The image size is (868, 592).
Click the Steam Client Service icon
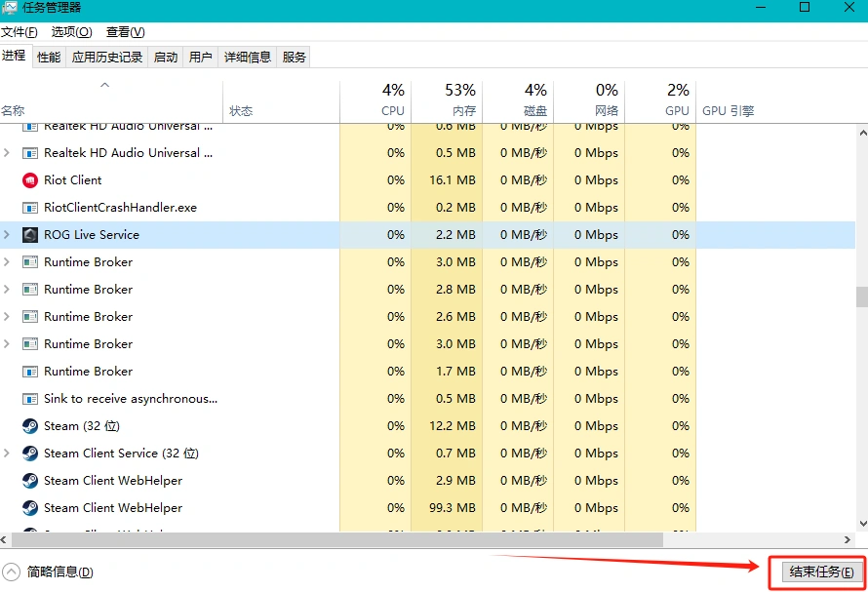(29, 454)
